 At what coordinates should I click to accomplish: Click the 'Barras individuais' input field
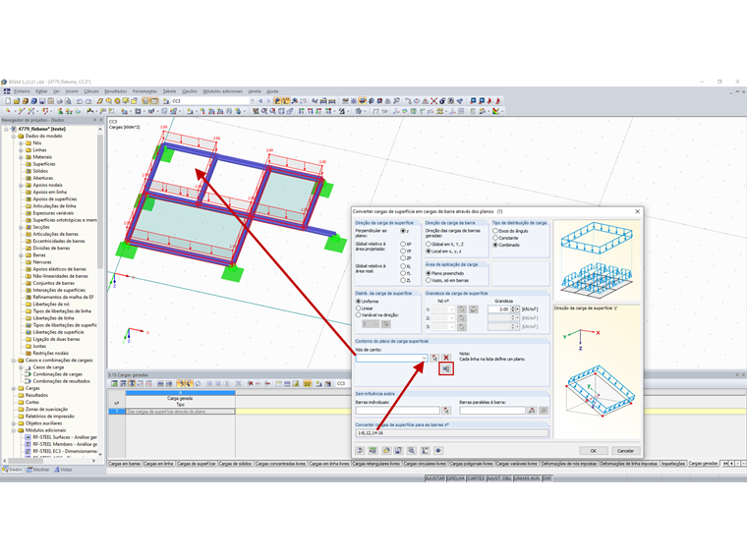coord(397,410)
